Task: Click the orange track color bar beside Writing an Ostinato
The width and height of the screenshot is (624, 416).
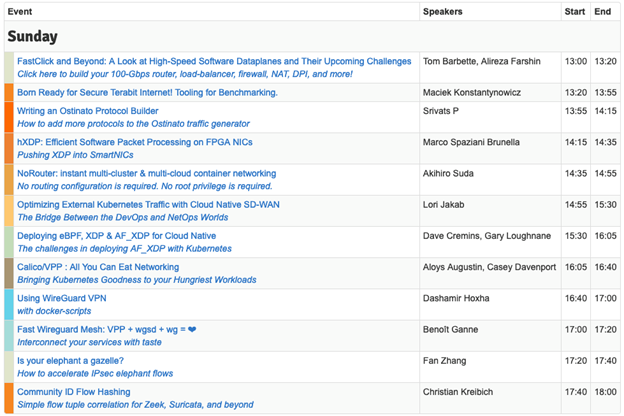Action: tap(9, 117)
